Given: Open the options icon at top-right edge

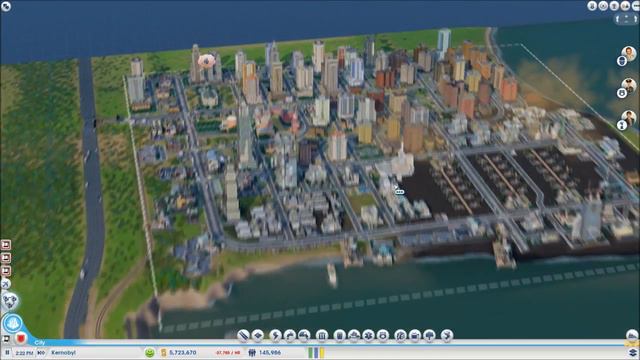Looking at the screenshot, I should pyautogui.click(x=636, y=6).
